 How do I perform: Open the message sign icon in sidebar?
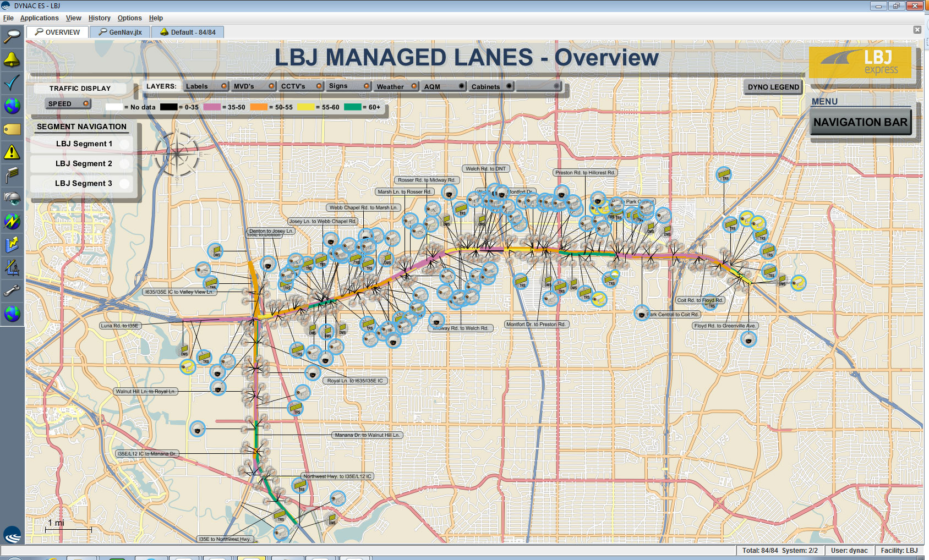point(12,175)
